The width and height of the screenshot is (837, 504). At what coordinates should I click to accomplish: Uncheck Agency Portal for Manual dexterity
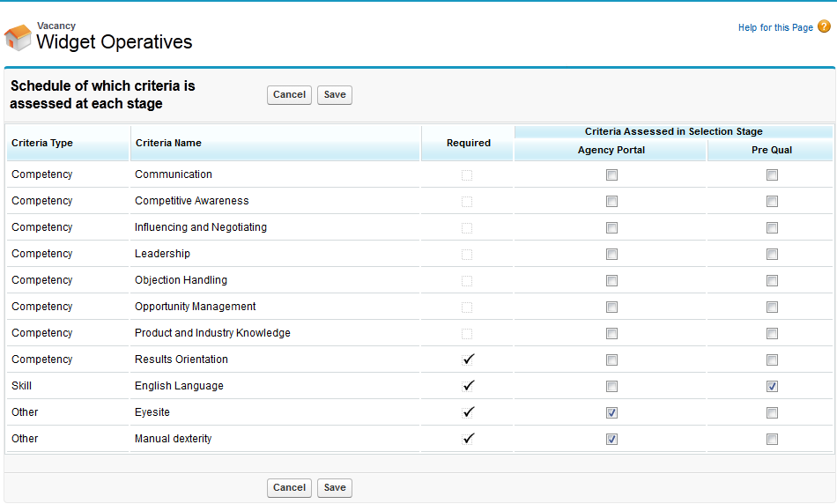(x=611, y=439)
